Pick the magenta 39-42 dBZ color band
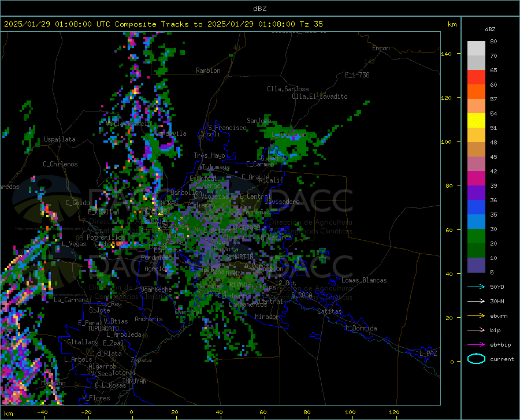Screen dimensions: 520x420 click(476, 179)
